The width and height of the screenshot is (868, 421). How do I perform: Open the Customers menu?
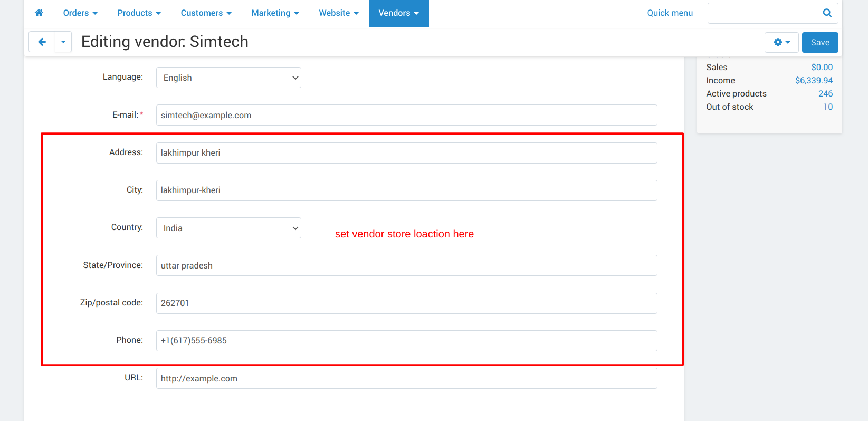click(x=206, y=13)
